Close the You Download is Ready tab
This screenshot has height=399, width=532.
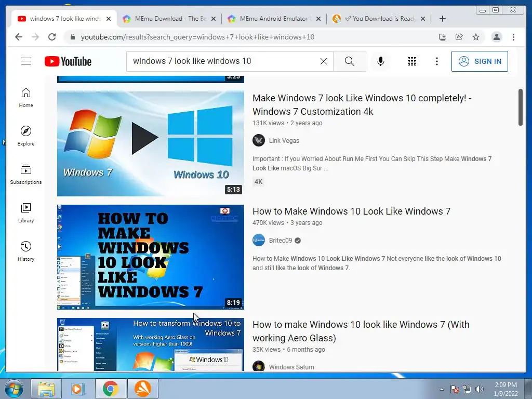423,19
